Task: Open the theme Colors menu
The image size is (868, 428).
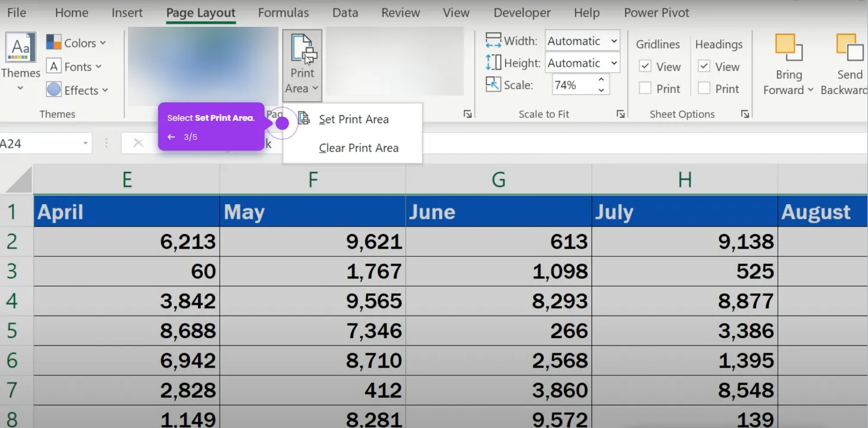Action: point(76,43)
